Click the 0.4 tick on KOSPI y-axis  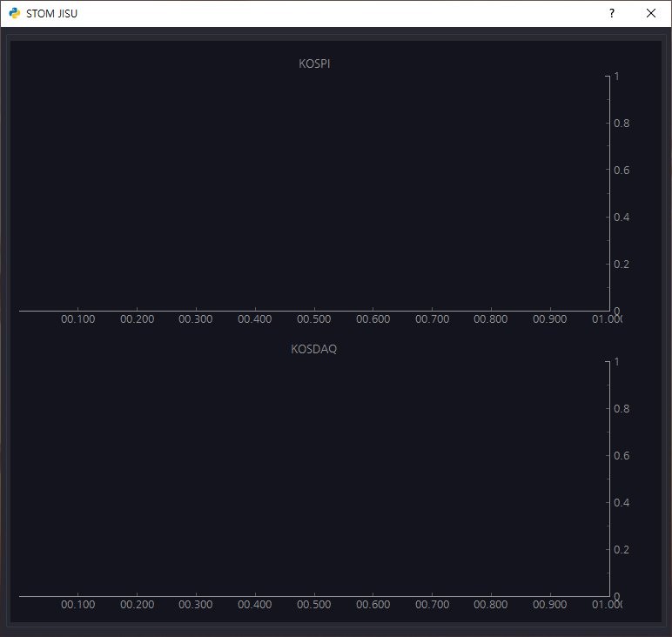621,218
